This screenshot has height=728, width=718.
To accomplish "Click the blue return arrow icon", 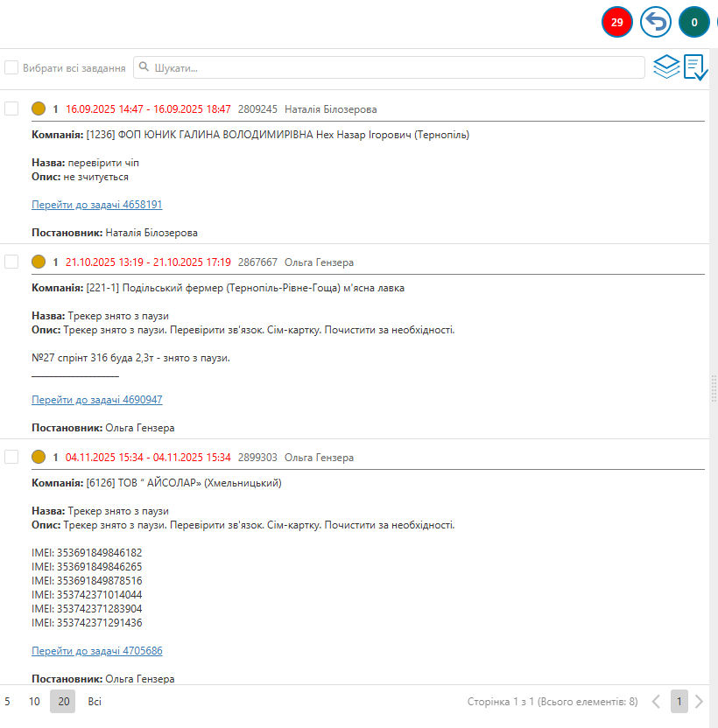I will click(655, 22).
